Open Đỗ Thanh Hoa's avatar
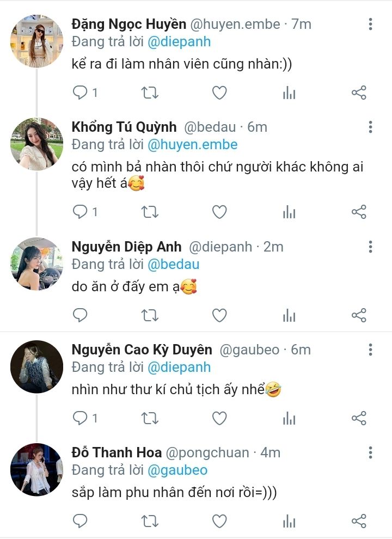 click(x=36, y=469)
